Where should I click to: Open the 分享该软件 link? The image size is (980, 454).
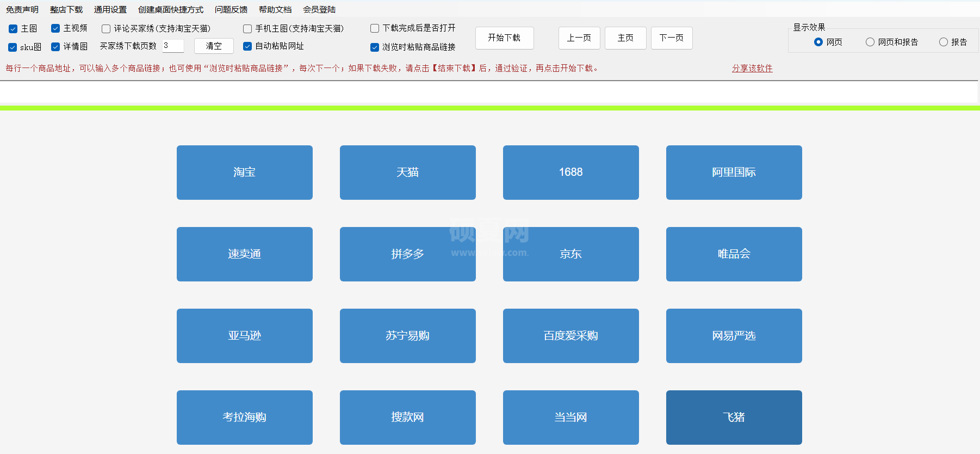(752, 68)
